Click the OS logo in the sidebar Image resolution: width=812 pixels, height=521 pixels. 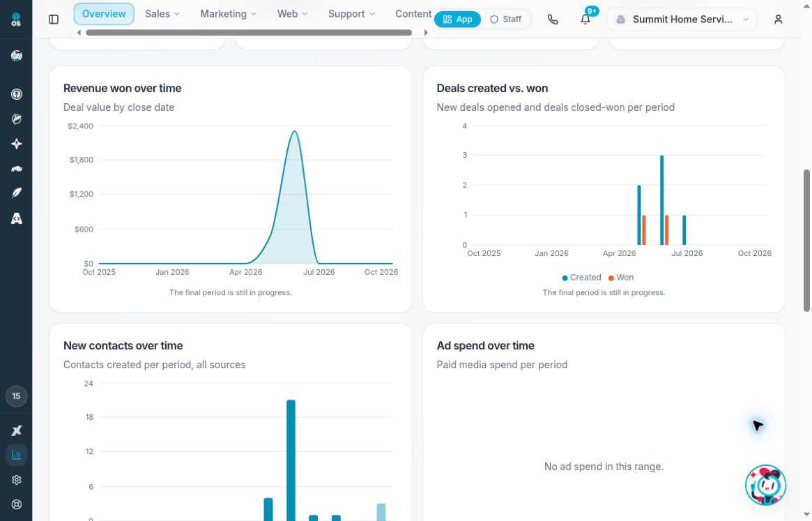click(x=16, y=20)
